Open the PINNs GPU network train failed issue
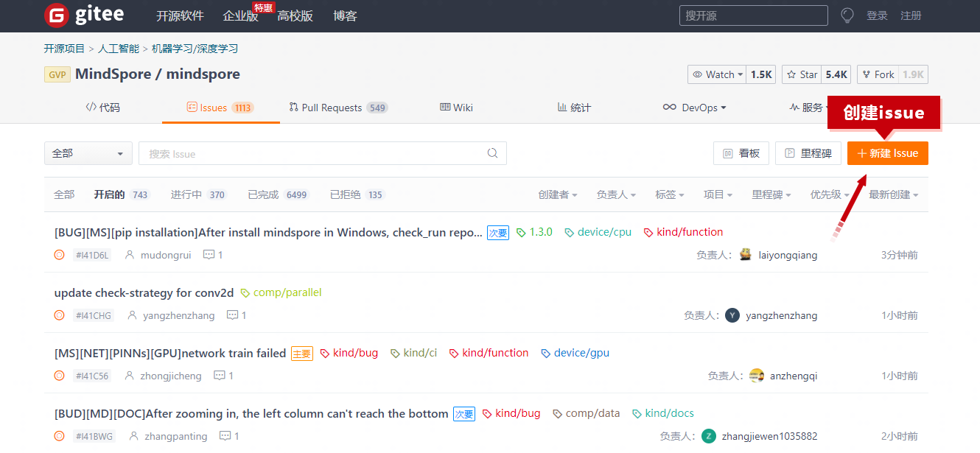 (x=170, y=354)
